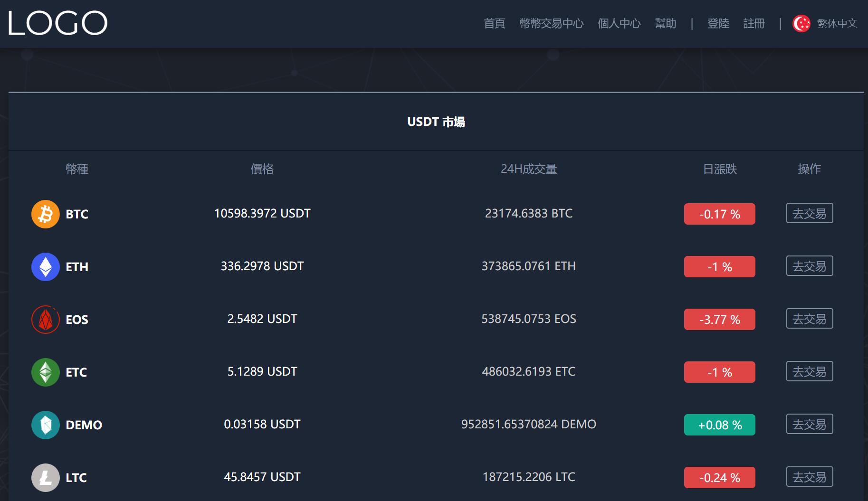Click the 登陸 login link
The image size is (868, 501).
[718, 23]
